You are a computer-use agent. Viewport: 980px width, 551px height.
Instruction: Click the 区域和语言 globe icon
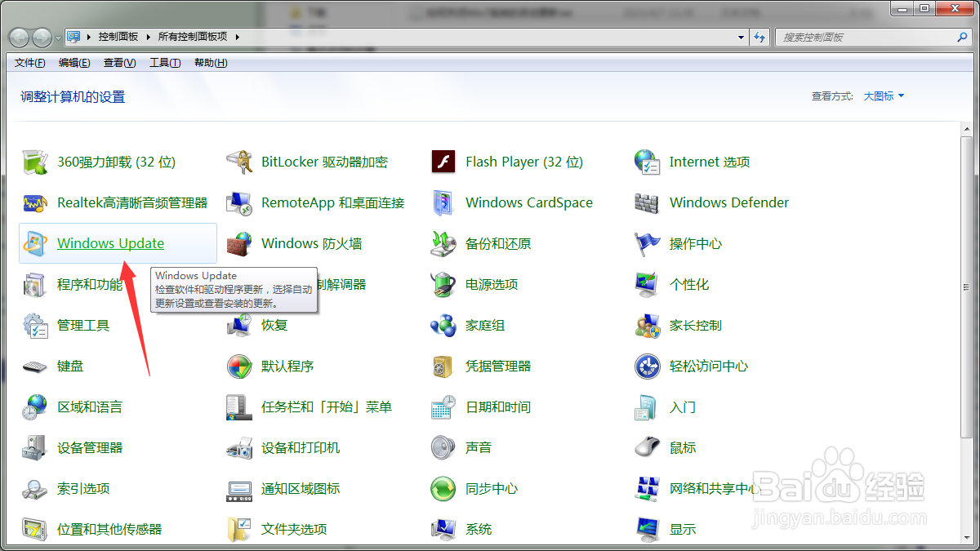35,407
